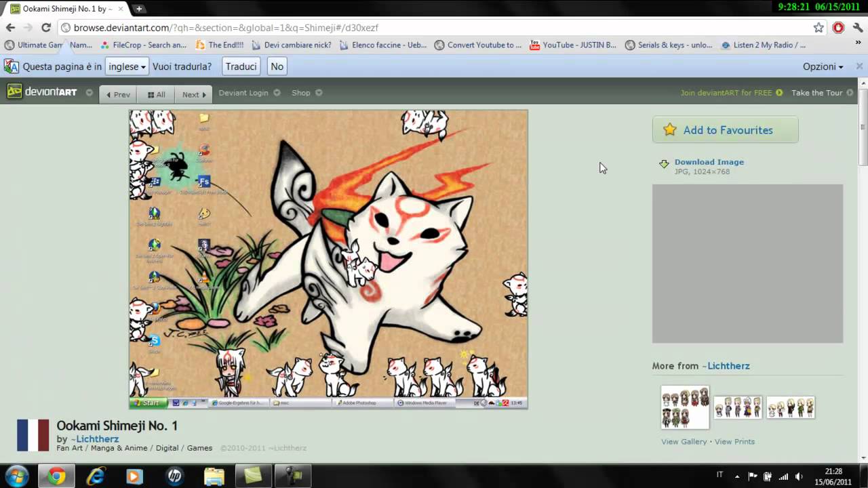Click the red extension icon beside the star
The height and width of the screenshot is (488, 868).
coord(839,28)
